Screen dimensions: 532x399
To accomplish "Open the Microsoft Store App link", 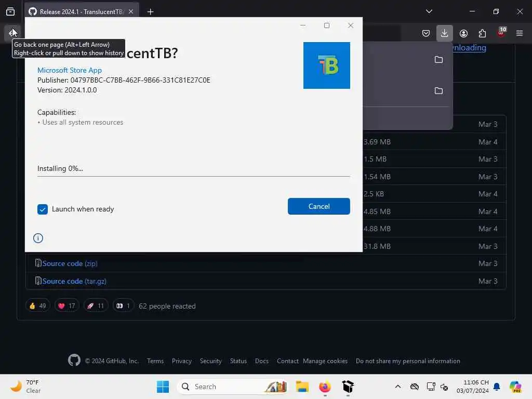I will [70, 70].
